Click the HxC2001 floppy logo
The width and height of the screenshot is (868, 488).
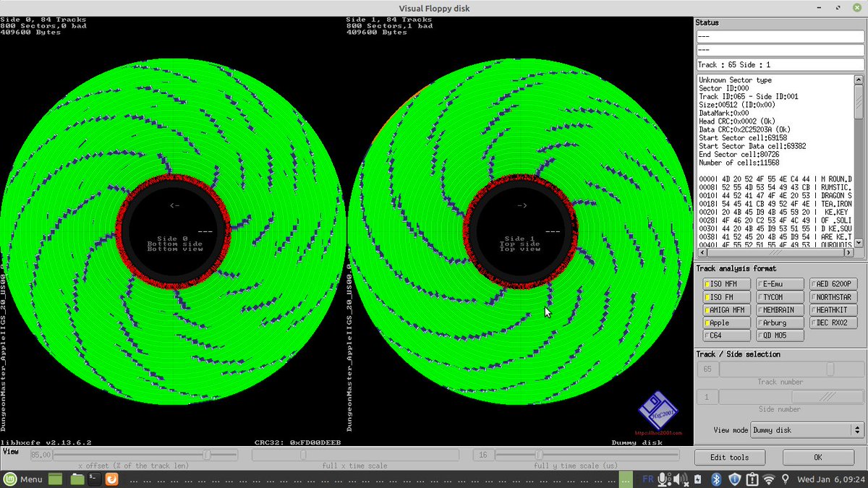[658, 411]
